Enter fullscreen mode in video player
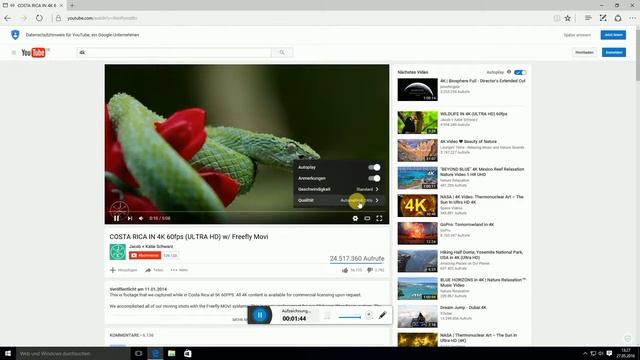 pos(379,218)
